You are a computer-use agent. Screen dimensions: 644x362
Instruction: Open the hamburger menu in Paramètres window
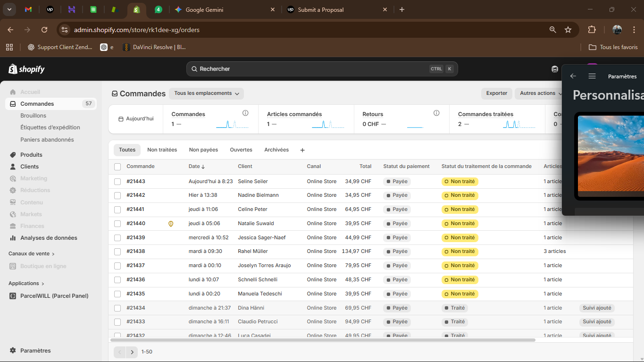pyautogui.click(x=592, y=76)
